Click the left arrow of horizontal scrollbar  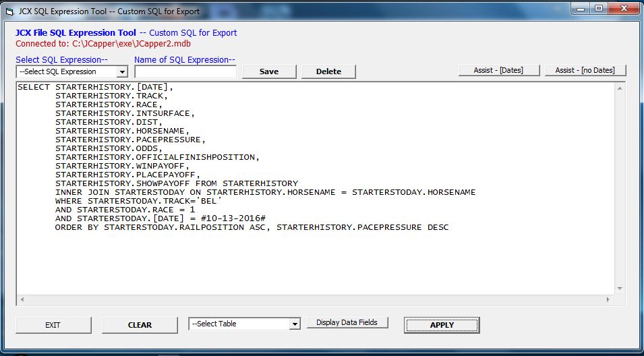(x=21, y=299)
